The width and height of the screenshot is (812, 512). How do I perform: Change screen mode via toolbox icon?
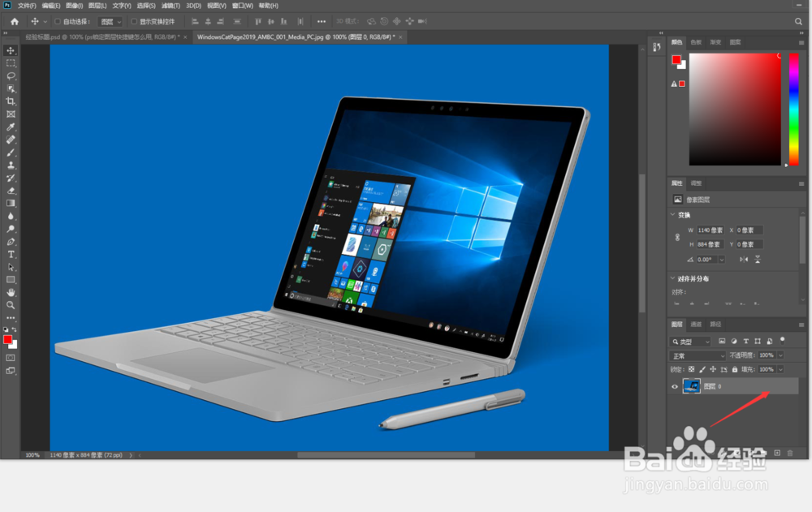tap(11, 371)
